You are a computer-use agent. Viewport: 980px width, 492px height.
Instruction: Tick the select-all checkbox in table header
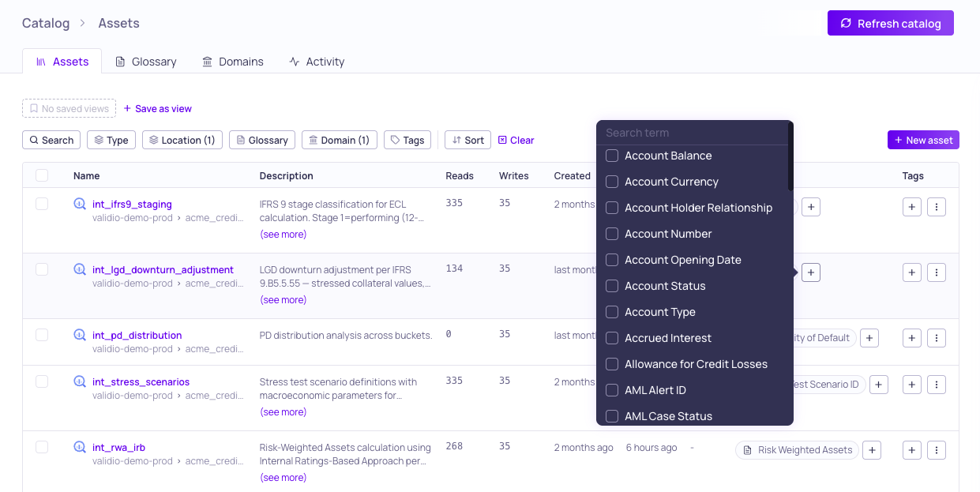(x=42, y=175)
